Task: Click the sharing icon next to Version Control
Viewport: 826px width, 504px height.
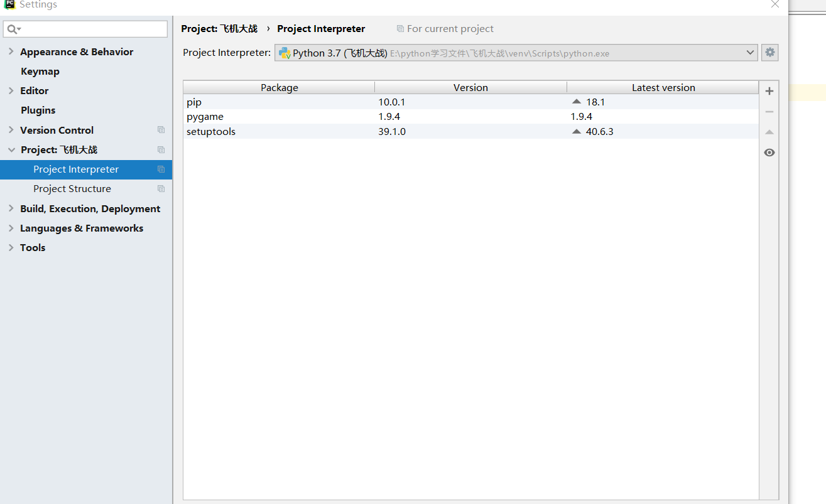Action: pyautogui.click(x=161, y=129)
